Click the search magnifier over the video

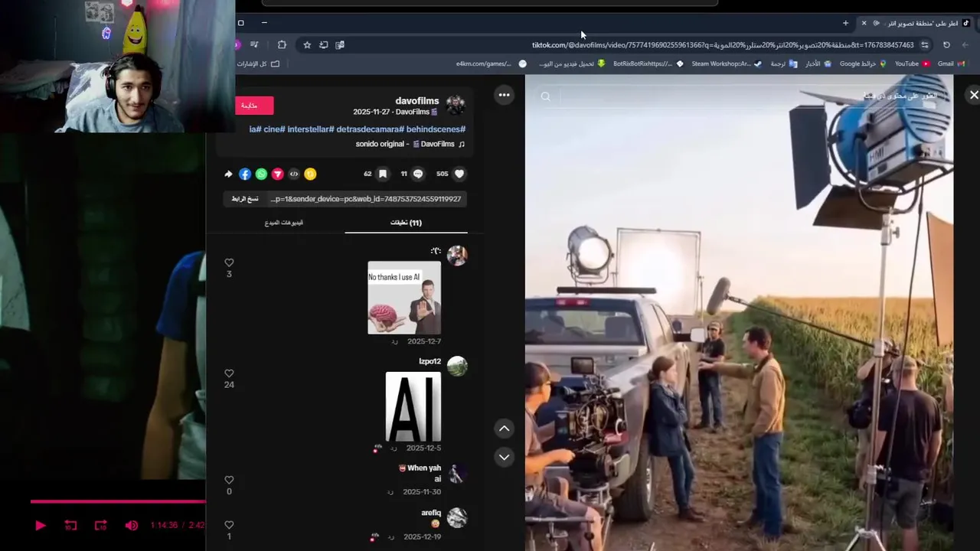545,96
